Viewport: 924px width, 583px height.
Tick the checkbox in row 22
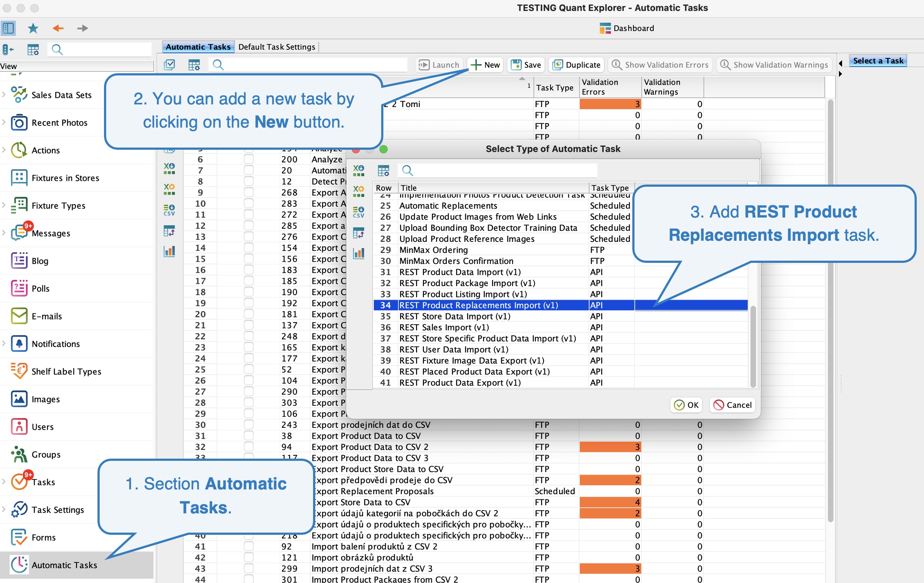click(249, 336)
